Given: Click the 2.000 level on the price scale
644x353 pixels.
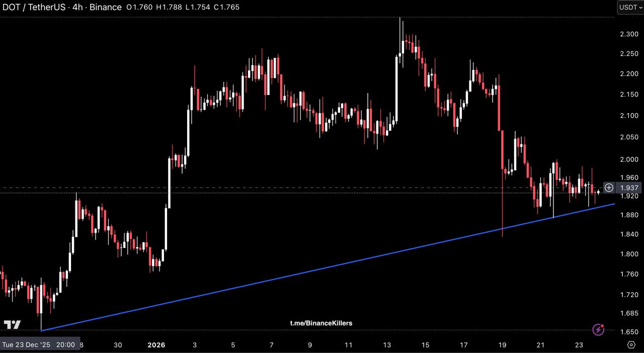Looking at the screenshot, I should tap(629, 159).
